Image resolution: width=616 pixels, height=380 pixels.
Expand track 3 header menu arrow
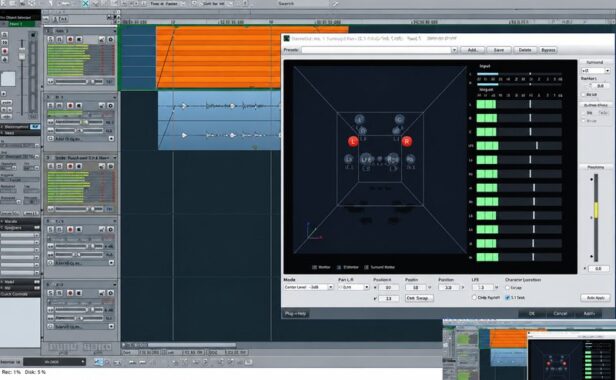115,158
